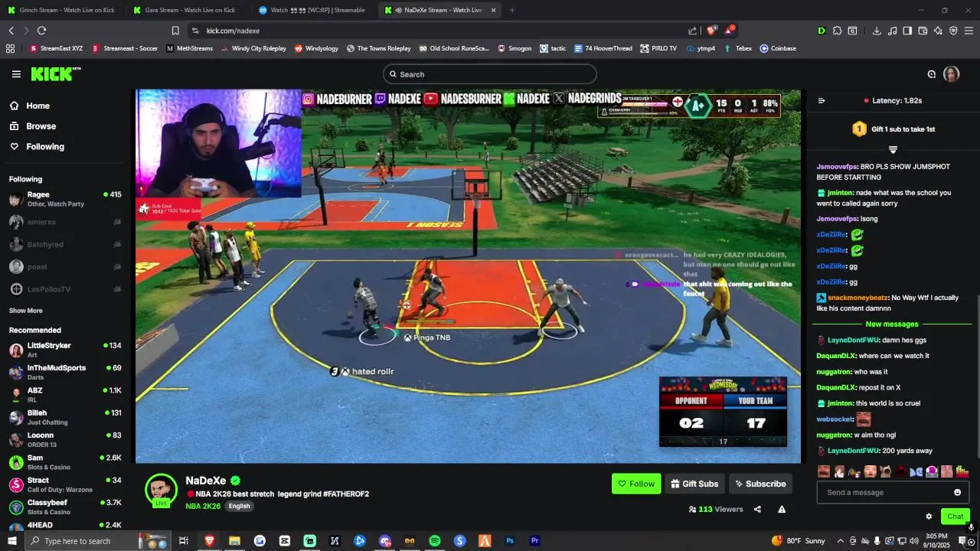Viewport: 980px width, 551px height.
Task: Jump to New messages in chat
Action: [892, 324]
